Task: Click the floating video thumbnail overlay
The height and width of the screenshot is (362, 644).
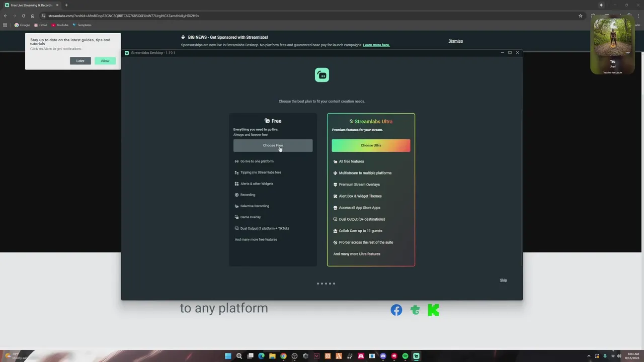Action: click(x=612, y=46)
